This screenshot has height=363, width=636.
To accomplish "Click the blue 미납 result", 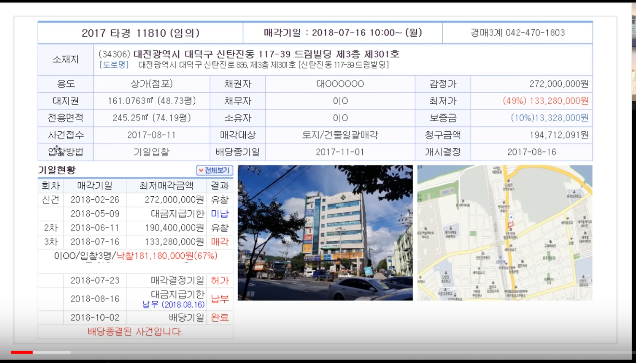I will pos(220,214).
